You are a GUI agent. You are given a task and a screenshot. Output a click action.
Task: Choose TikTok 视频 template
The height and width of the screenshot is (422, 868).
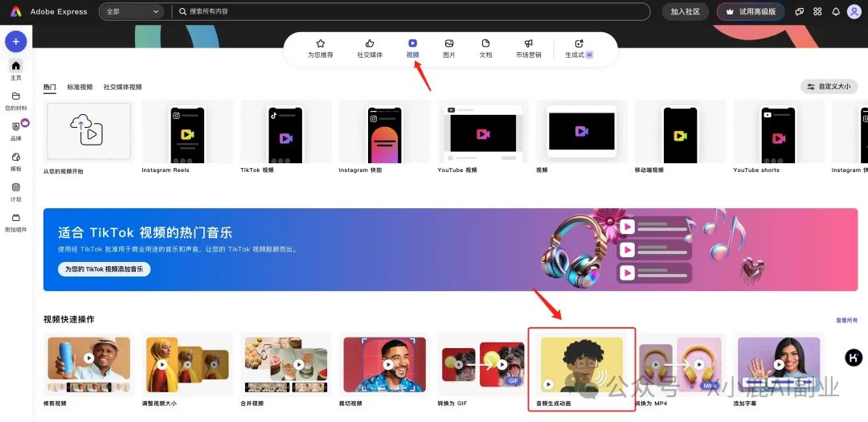tap(285, 137)
